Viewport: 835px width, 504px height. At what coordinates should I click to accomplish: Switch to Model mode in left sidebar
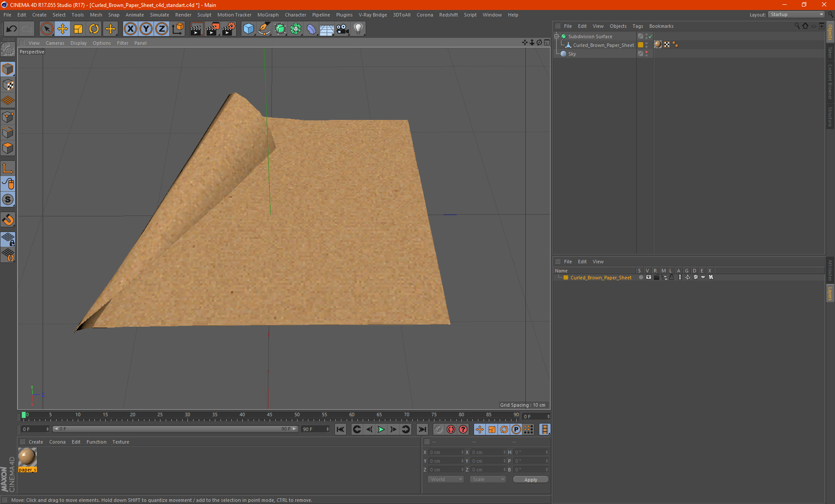[x=8, y=69]
